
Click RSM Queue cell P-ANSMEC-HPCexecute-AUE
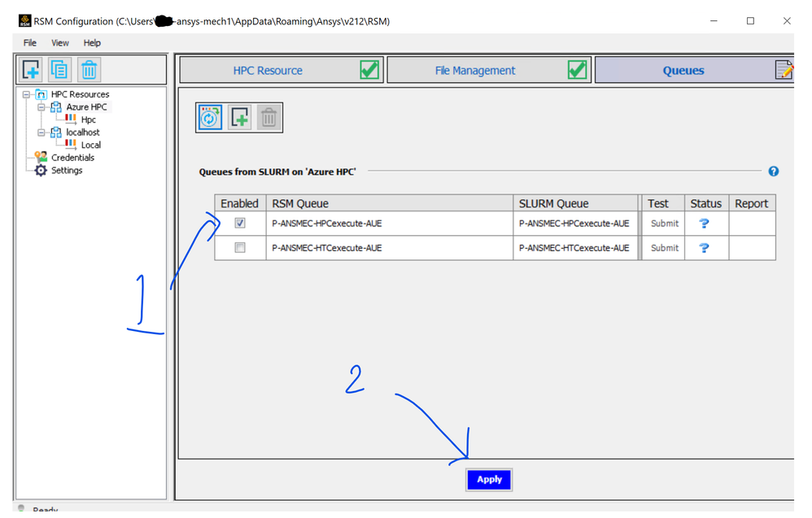(390, 224)
